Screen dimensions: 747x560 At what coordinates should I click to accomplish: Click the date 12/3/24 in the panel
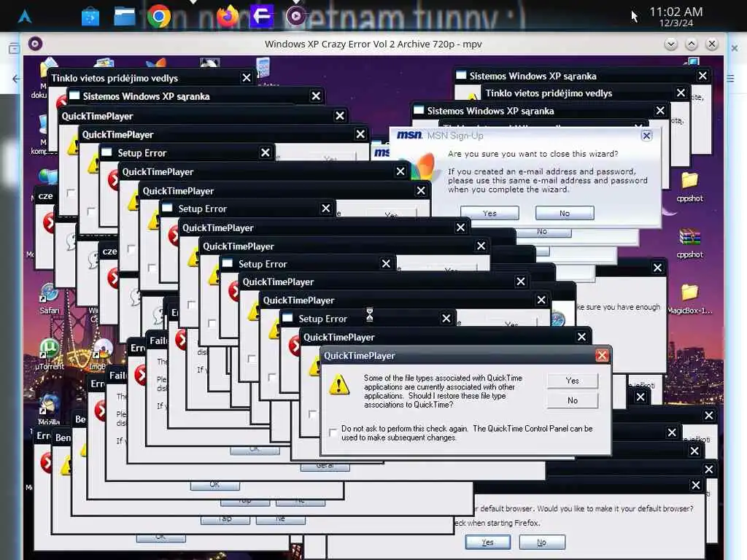[676, 23]
